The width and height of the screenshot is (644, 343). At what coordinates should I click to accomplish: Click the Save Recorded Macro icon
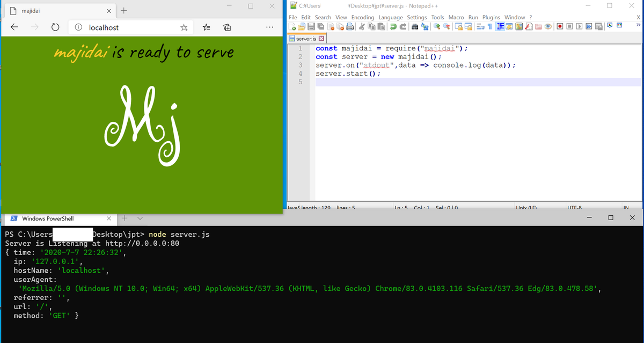[x=598, y=26]
